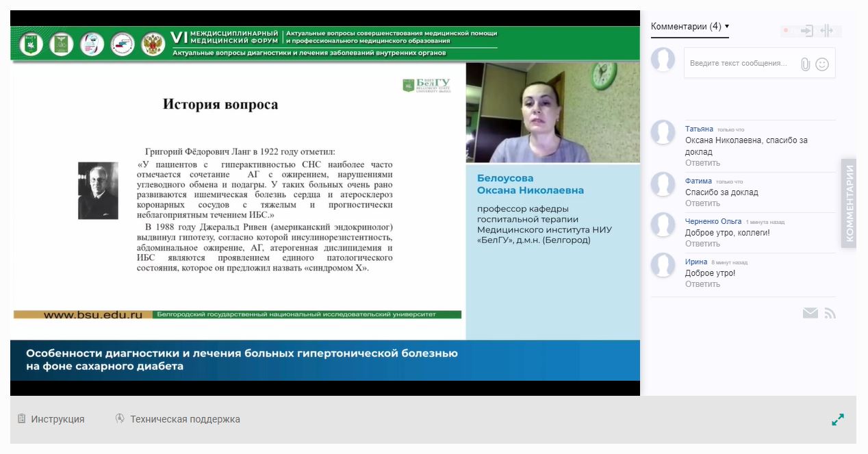Image resolution: width=868 pixels, height=454 pixels.
Task: Open the emoji smiley picker
Action: 822,64
